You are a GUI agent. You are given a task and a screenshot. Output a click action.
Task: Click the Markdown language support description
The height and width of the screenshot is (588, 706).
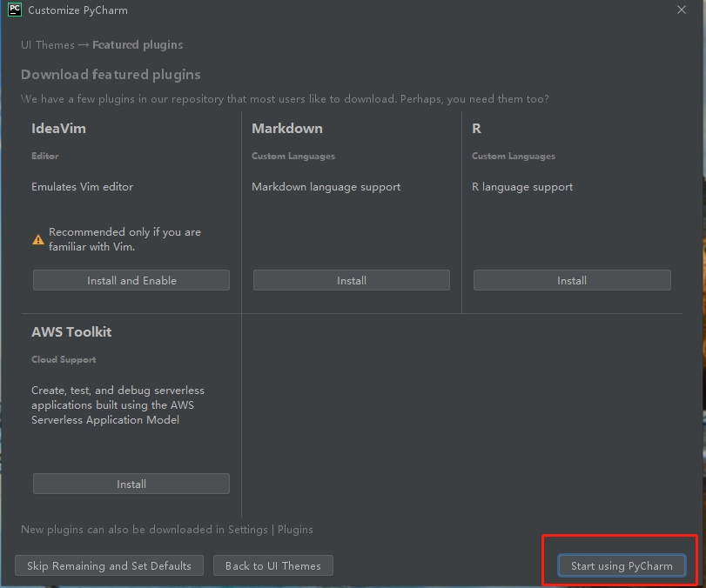coord(326,187)
